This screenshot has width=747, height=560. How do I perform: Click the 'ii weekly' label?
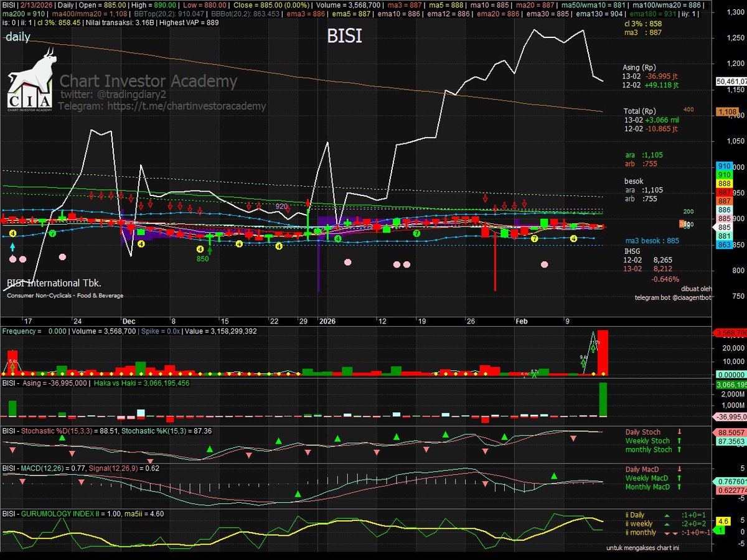(x=640, y=524)
